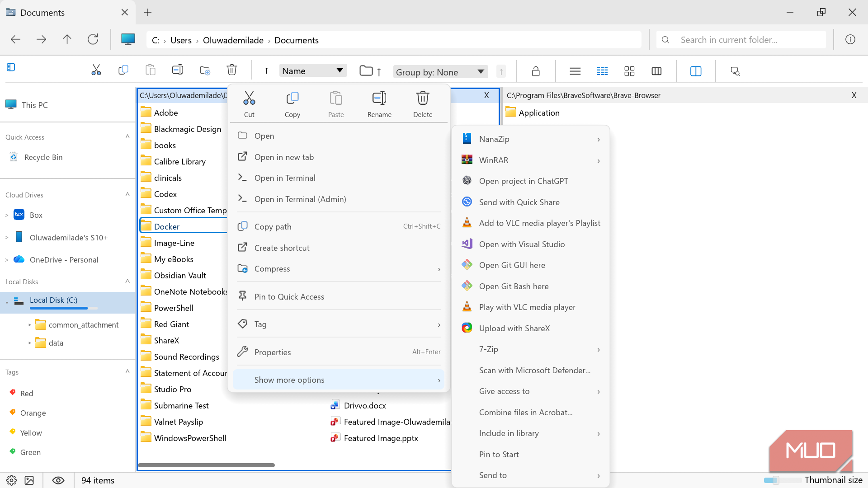Screen dimensions: 868x488
Task: Click Search in current folder field
Action: [741, 40]
